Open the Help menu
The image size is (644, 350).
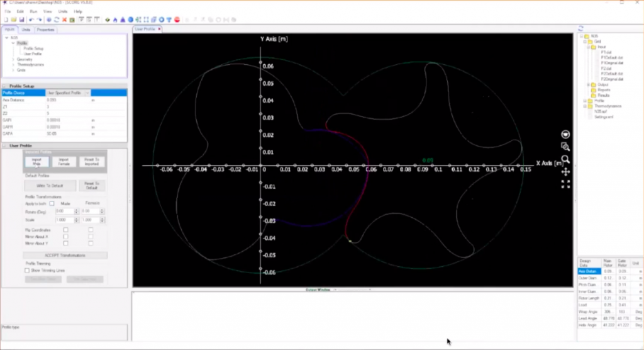click(77, 11)
